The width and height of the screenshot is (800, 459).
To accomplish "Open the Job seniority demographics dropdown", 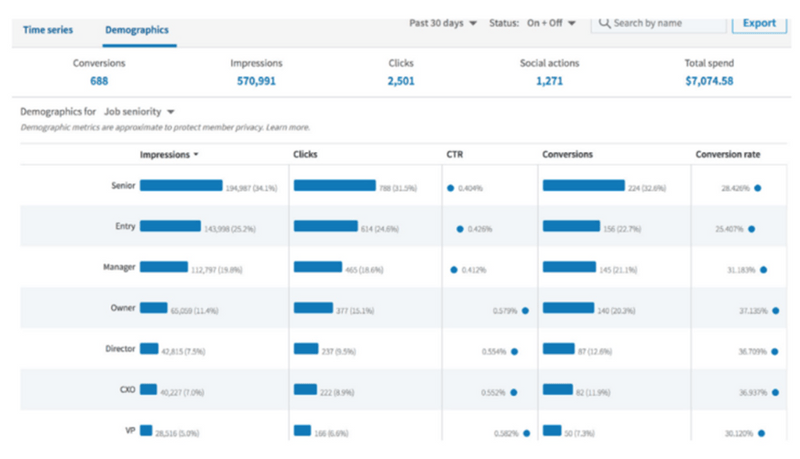I will coord(139,111).
